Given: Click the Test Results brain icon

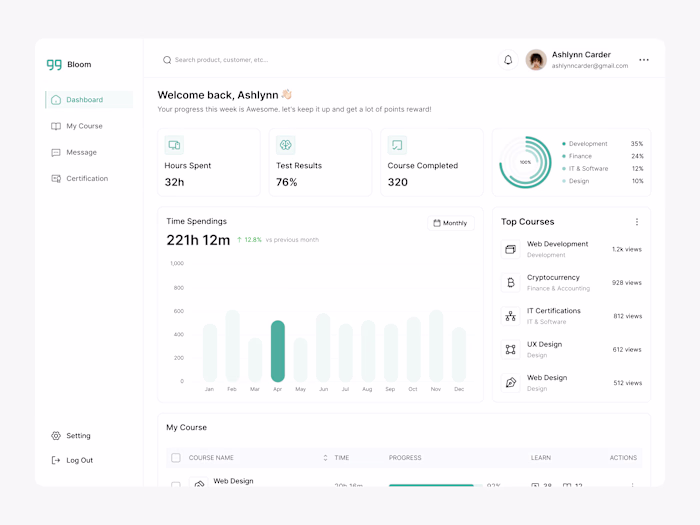Looking at the screenshot, I should pos(286,145).
